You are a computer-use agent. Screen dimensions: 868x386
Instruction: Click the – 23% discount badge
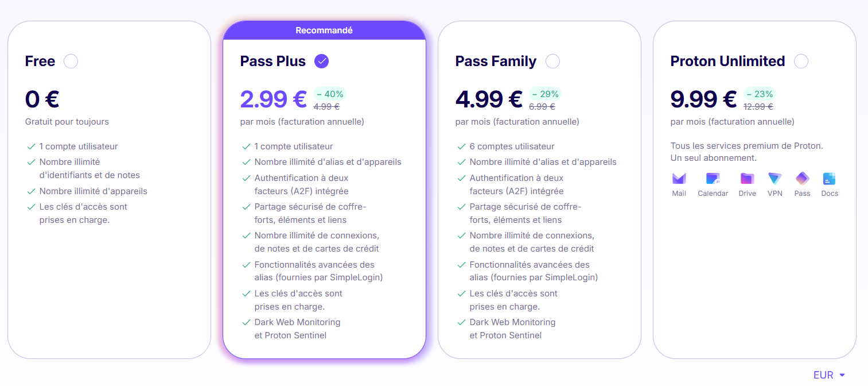pos(760,94)
